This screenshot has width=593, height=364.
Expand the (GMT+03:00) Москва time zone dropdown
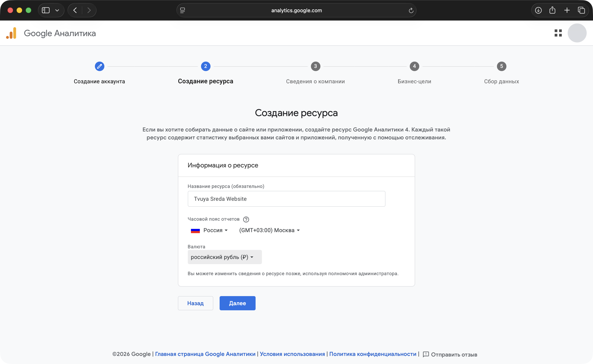pos(269,230)
